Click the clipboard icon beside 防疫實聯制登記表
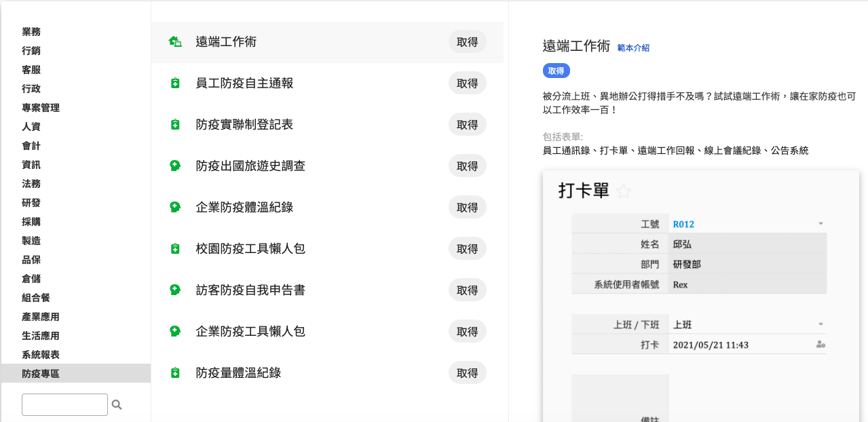This screenshot has width=868, height=422. (x=175, y=125)
